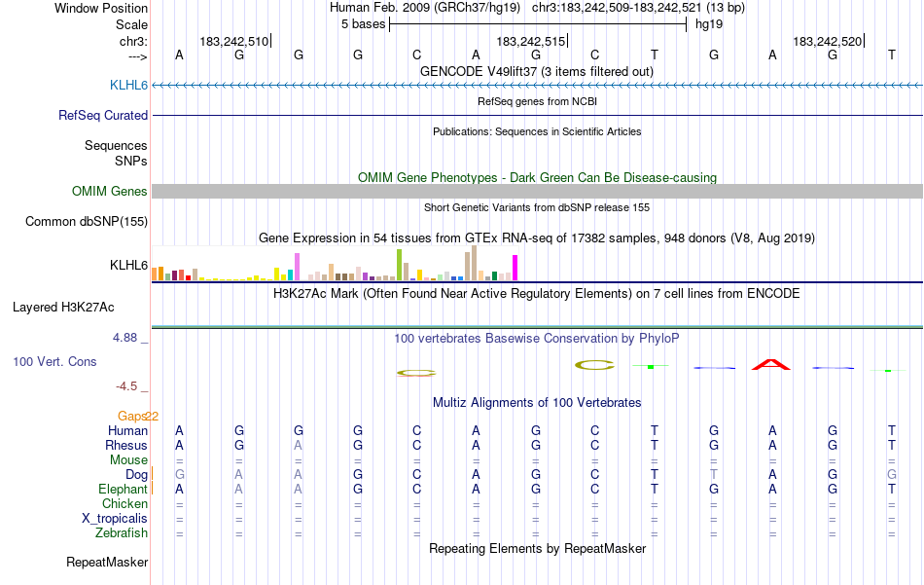Click the KLHL6 gene line with left arrows
Viewport: 924px width, 585px height.
(537, 86)
